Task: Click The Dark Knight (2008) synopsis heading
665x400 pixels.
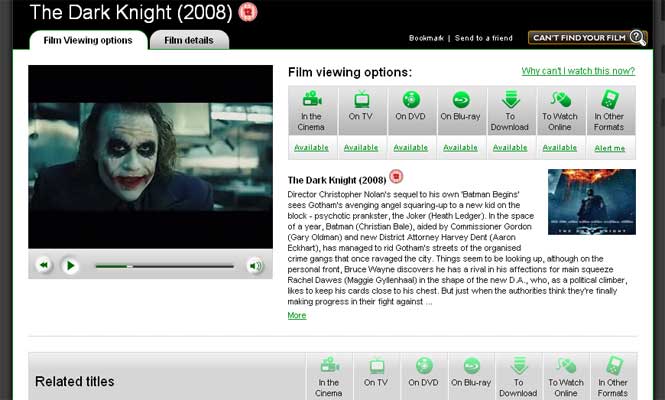Action: tap(337, 180)
